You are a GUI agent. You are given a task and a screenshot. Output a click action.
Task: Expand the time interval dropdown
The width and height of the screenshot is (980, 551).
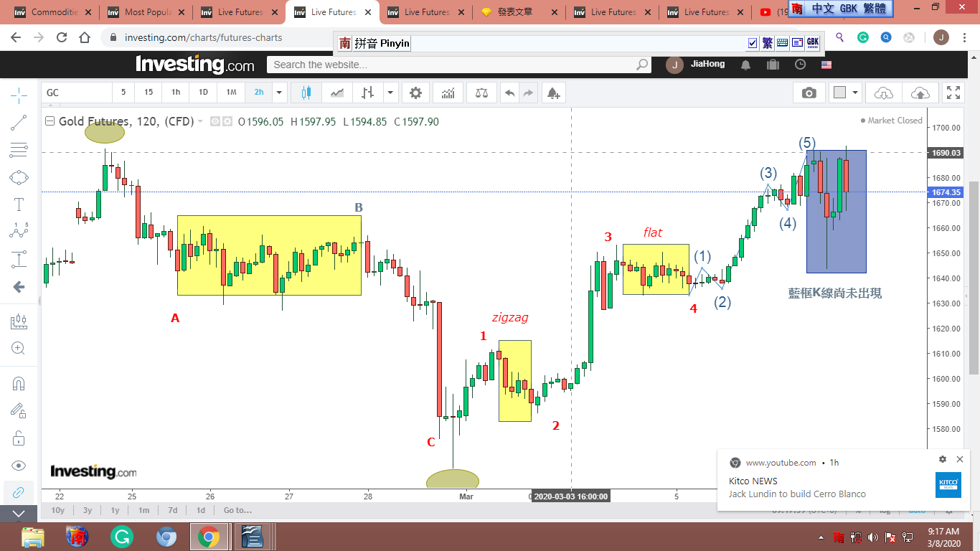tap(279, 93)
